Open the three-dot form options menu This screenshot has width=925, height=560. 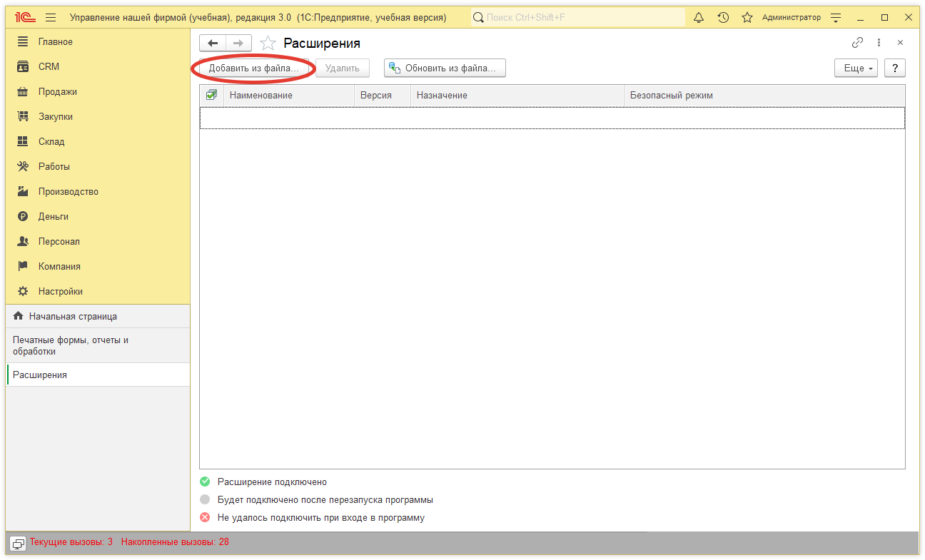(x=879, y=43)
